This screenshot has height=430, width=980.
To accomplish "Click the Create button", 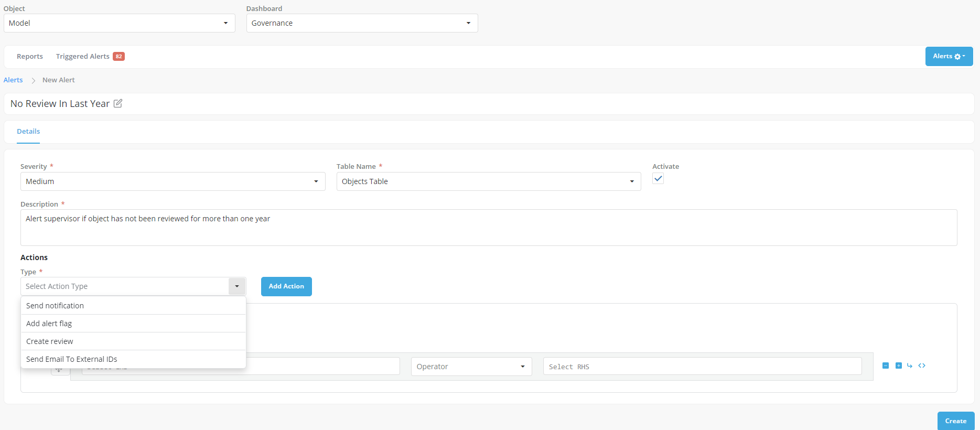I will click(x=955, y=421).
